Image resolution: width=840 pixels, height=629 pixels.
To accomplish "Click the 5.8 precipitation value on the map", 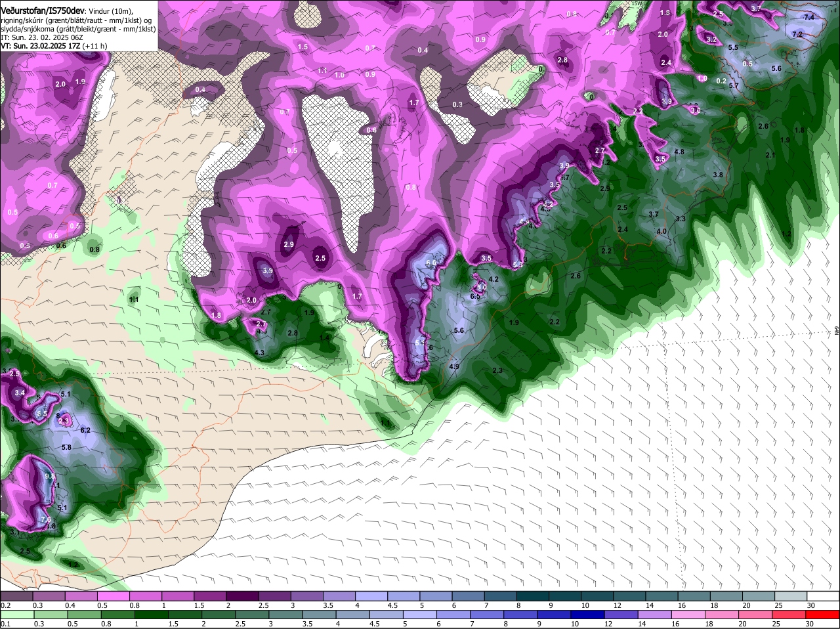I will pyautogui.click(x=66, y=447).
